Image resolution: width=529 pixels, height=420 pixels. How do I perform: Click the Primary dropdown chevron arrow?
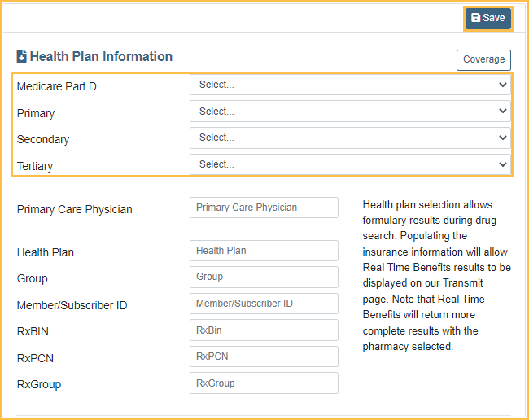pos(502,112)
